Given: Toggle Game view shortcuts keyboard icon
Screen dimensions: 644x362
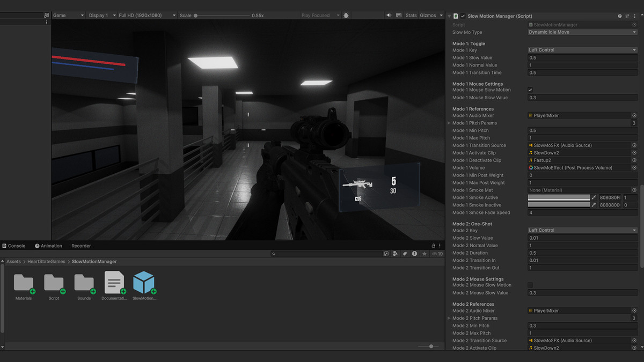Looking at the screenshot, I should point(399,16).
